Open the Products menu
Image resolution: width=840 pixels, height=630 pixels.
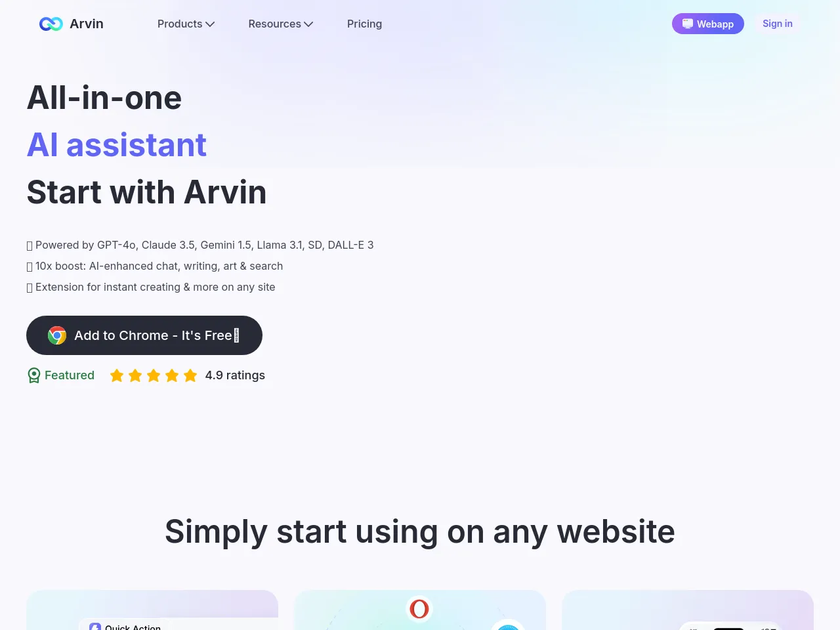(186, 24)
